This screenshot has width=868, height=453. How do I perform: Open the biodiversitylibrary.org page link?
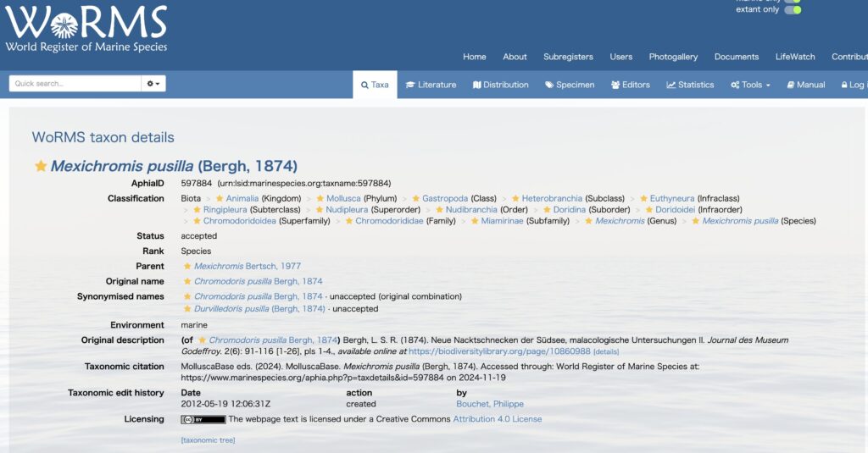499,351
